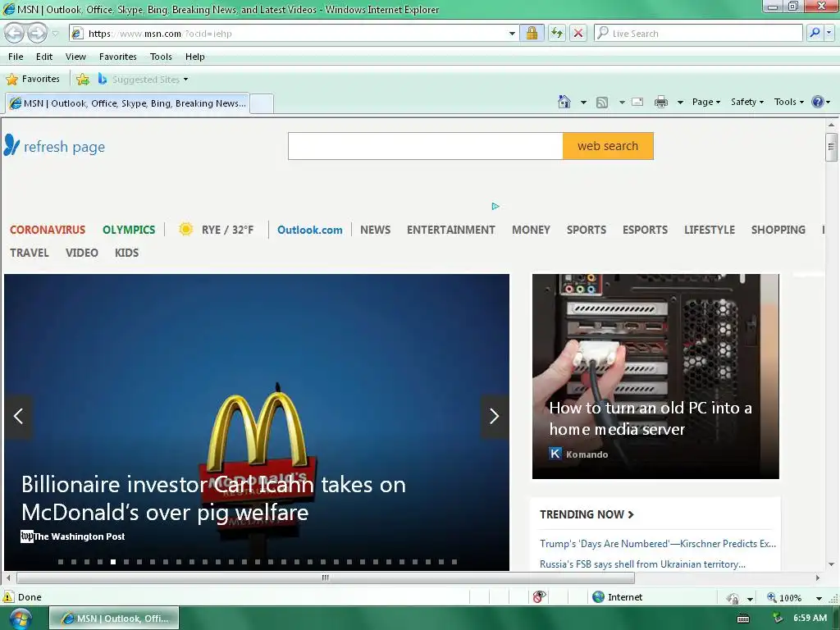This screenshot has height=630, width=840.
Task: Open the Favorites star panel
Action: pyautogui.click(x=33, y=80)
